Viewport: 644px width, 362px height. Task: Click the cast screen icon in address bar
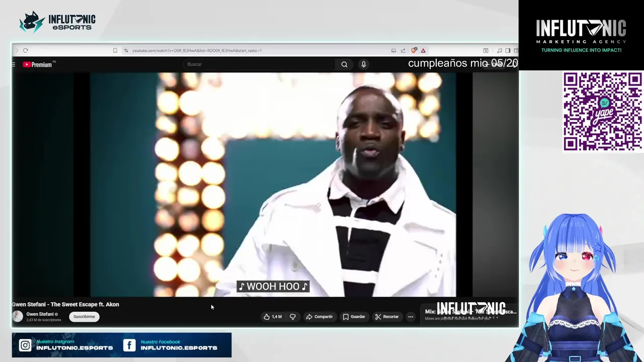pos(393,50)
